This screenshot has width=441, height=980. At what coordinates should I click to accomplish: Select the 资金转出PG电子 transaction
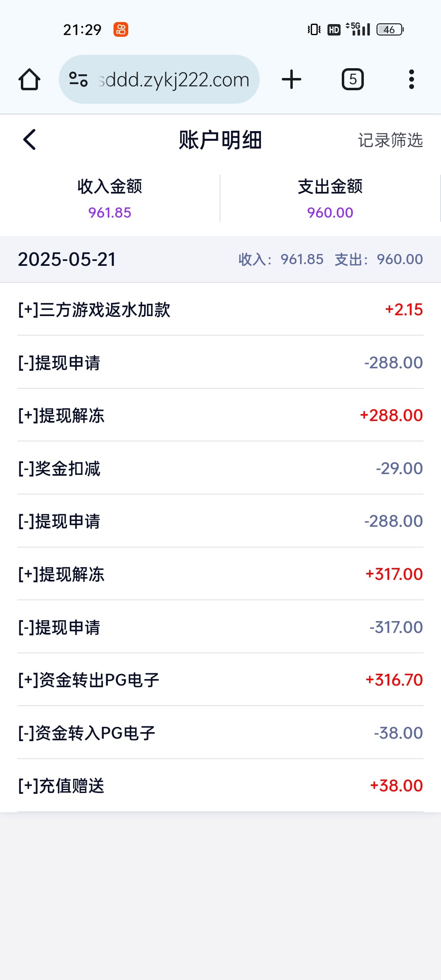(x=220, y=680)
